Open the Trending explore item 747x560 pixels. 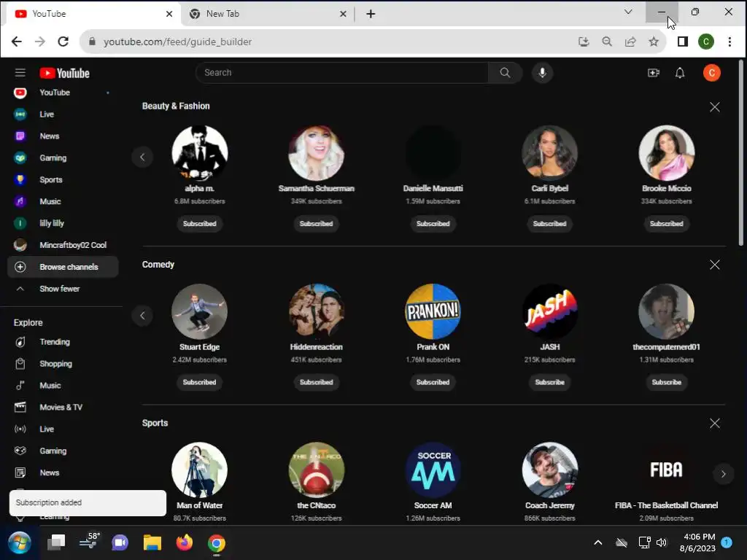[x=62, y=342]
